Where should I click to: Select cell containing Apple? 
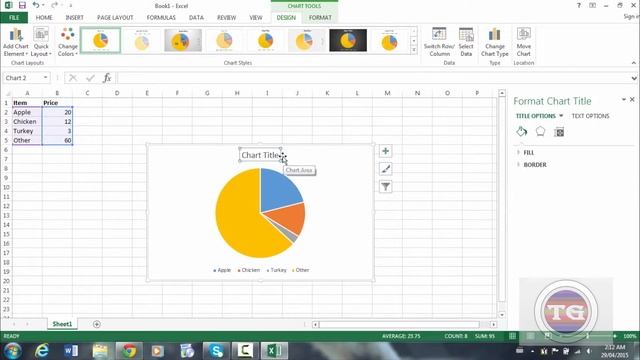(27, 112)
